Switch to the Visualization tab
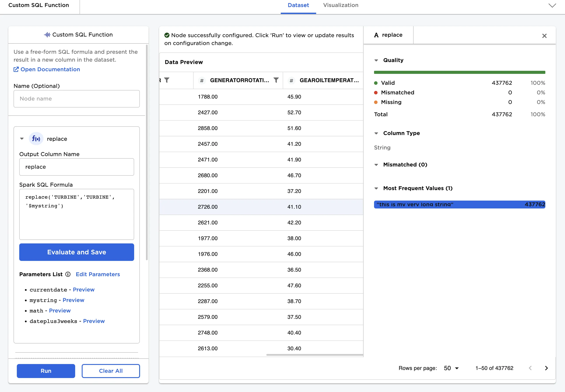 coord(341,5)
